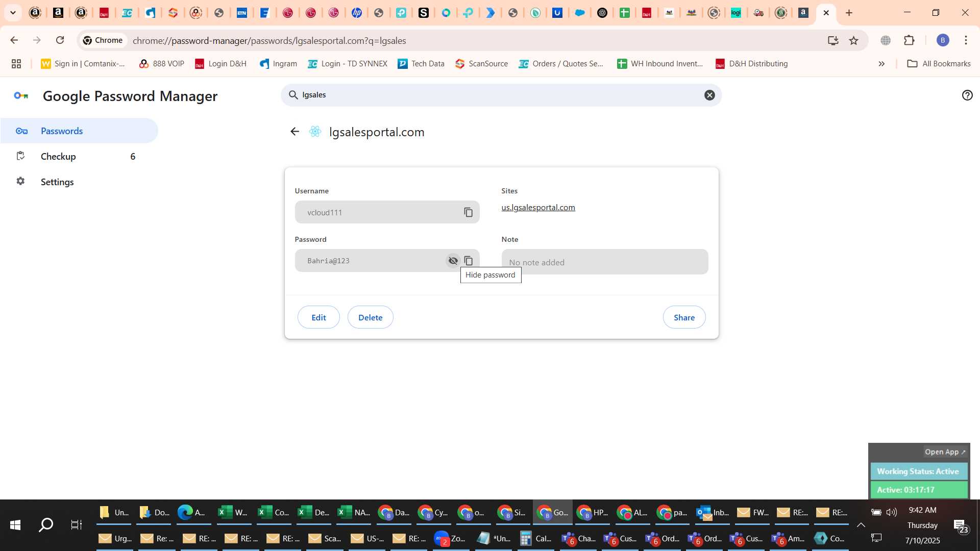The height and width of the screenshot is (551, 980).
Task: Open the Login D&H bookmark
Action: pos(221,64)
